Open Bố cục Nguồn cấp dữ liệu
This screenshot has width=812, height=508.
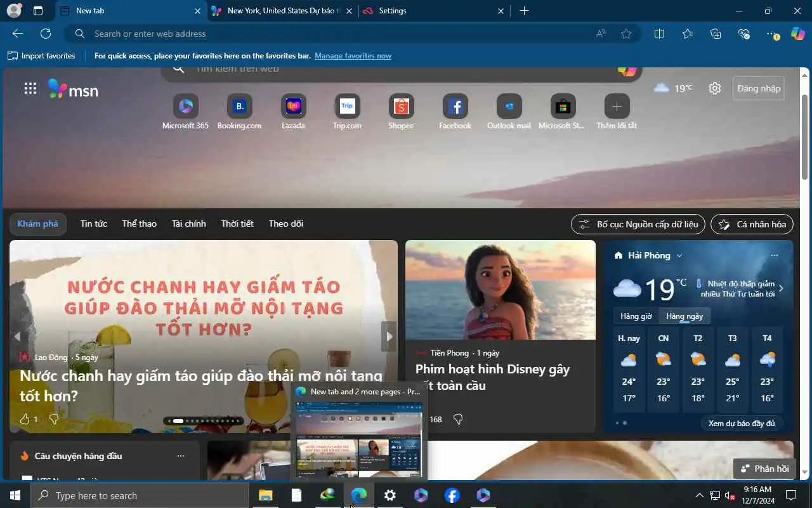pos(638,224)
